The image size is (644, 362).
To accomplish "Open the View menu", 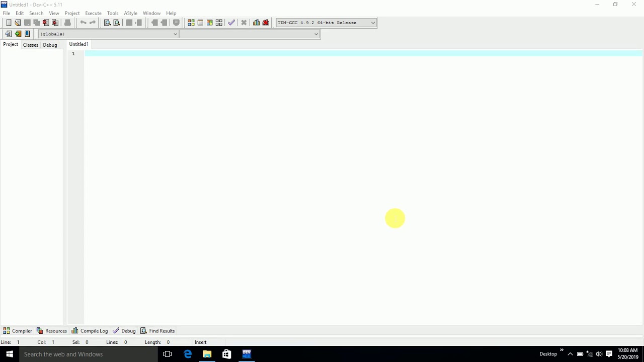I will 54,13.
